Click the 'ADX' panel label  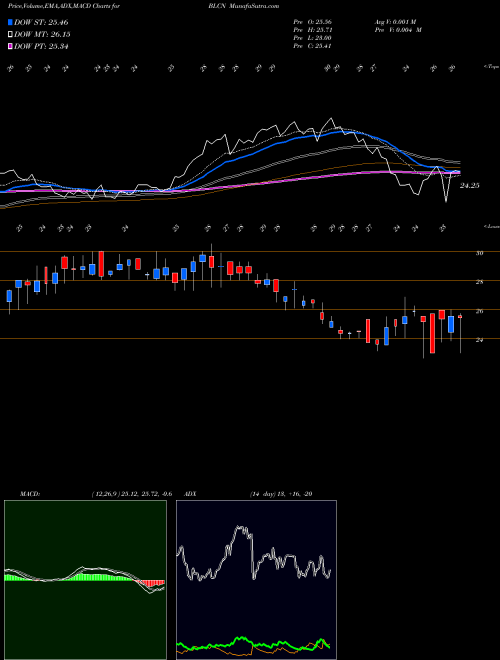(x=190, y=494)
